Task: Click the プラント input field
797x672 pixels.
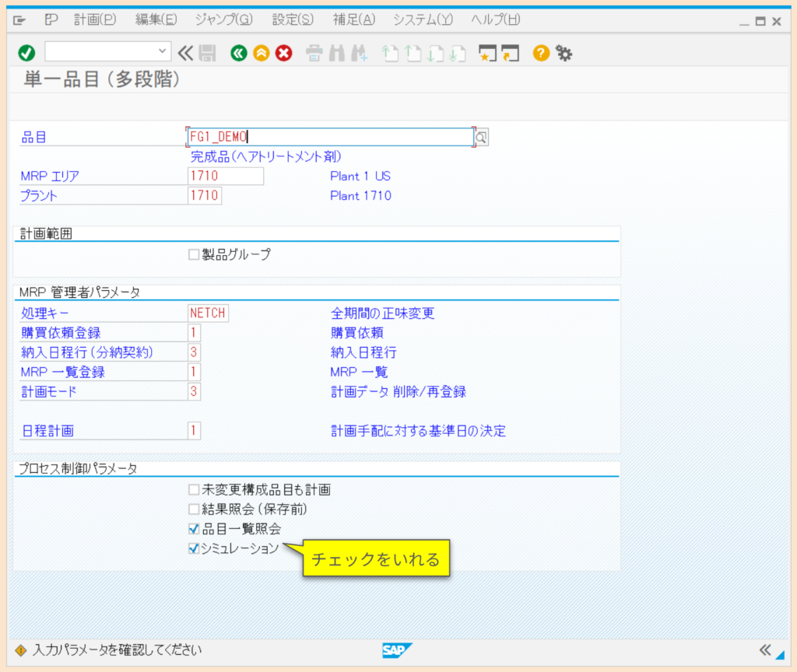Action: pos(205,195)
